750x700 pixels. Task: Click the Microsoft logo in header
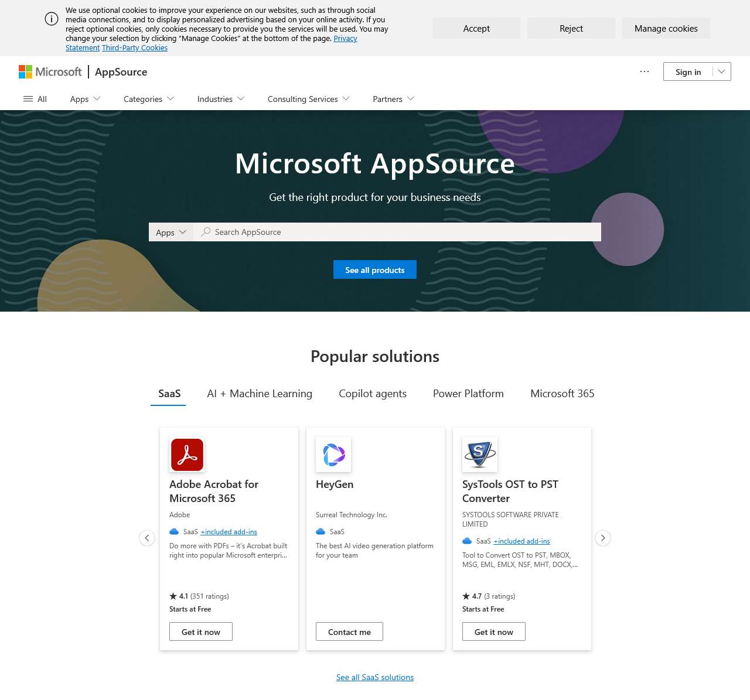(x=50, y=72)
